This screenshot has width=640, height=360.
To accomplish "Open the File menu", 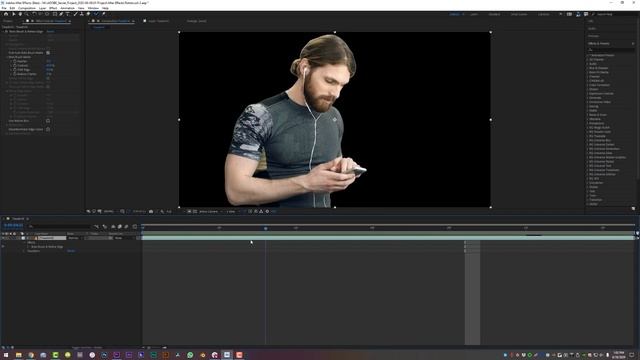I will pyautogui.click(x=4, y=8).
